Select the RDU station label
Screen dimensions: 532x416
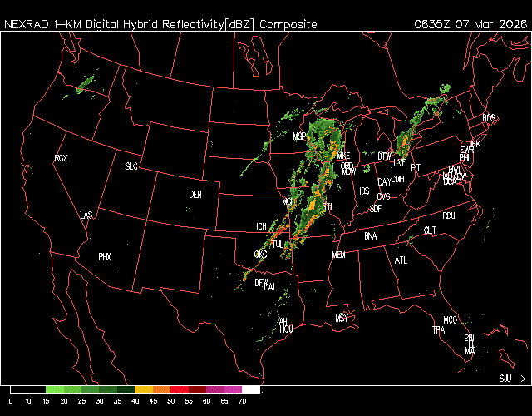click(x=449, y=215)
